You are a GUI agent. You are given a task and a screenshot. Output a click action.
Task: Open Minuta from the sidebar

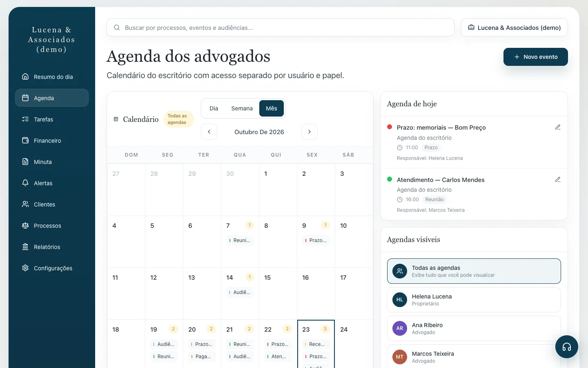tap(52, 162)
